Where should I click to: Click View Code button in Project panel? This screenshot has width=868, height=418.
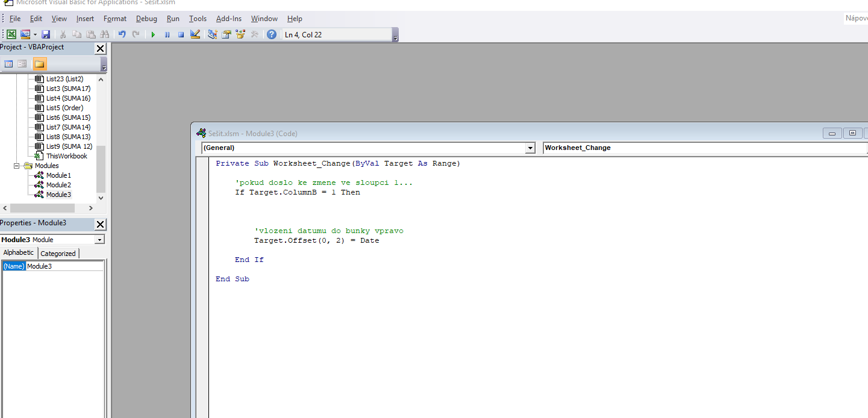8,64
